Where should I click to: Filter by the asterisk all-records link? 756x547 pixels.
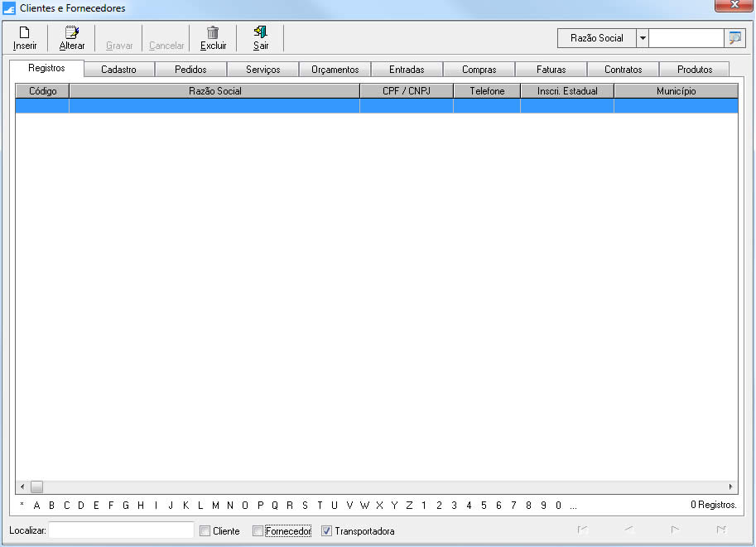(x=22, y=505)
